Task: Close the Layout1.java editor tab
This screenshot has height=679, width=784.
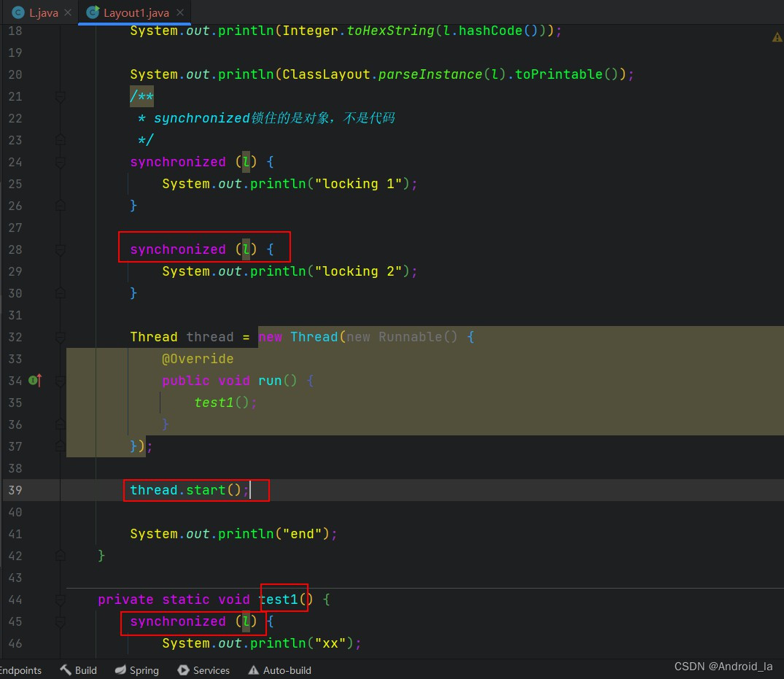Action: 180,13
